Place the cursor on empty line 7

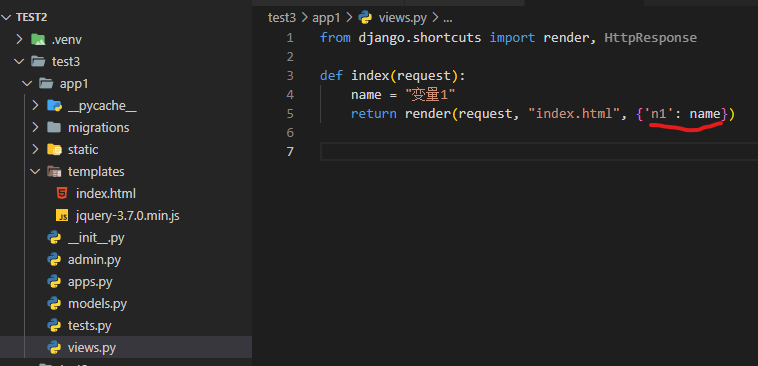(x=539, y=151)
